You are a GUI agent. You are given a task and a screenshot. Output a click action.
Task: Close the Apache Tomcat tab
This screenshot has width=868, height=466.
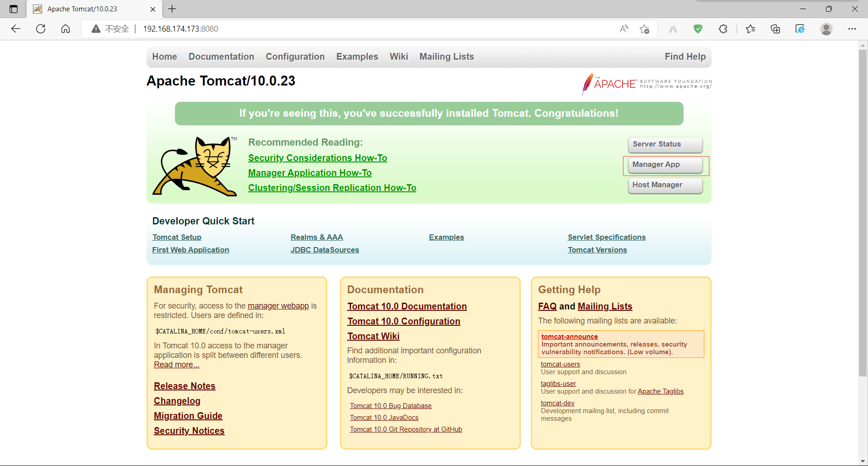153,9
